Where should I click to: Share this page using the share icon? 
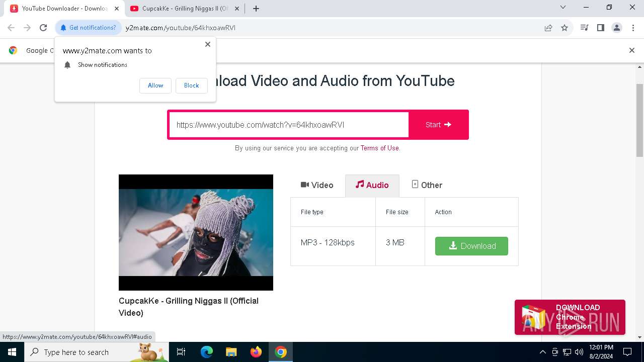[x=548, y=28]
